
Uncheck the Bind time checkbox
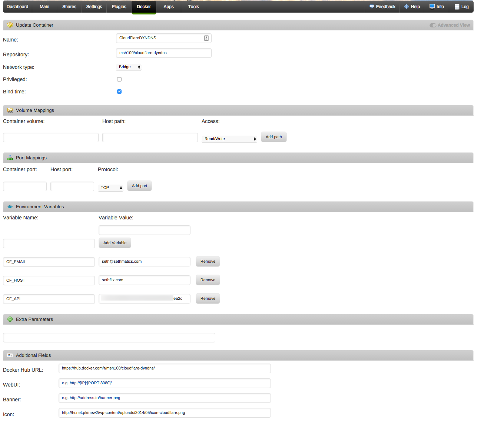click(x=119, y=92)
